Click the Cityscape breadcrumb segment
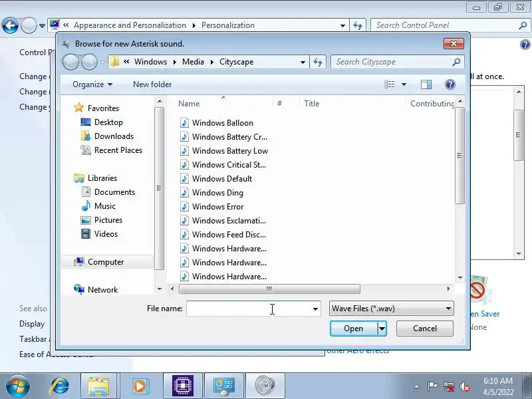The width and height of the screenshot is (532, 399). (x=237, y=62)
